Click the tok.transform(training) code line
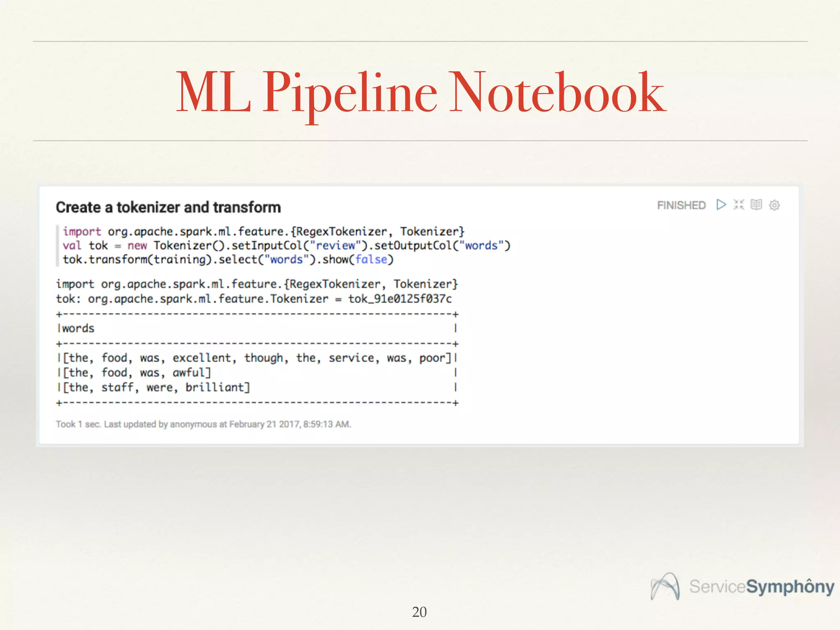 (x=139, y=260)
